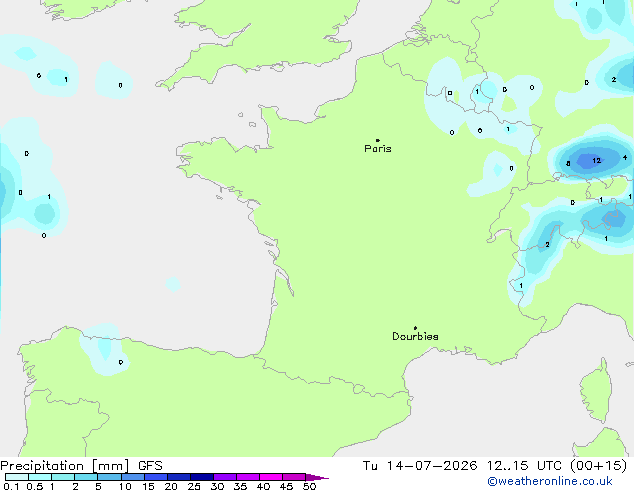The image size is (634, 490).
Task: Click the legend label 30
Action: point(217,486)
